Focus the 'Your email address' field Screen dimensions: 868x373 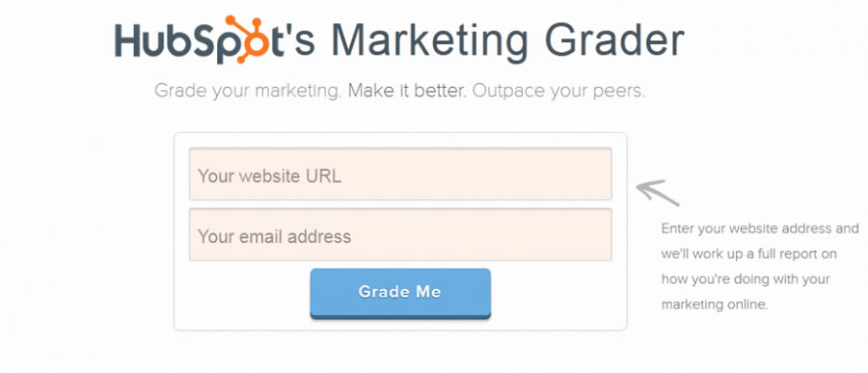click(x=400, y=234)
